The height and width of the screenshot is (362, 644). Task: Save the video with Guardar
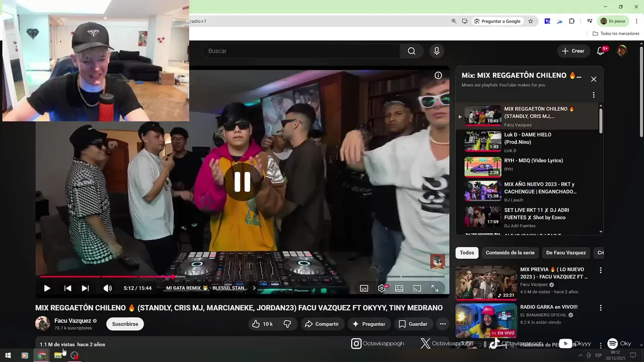coord(413,324)
